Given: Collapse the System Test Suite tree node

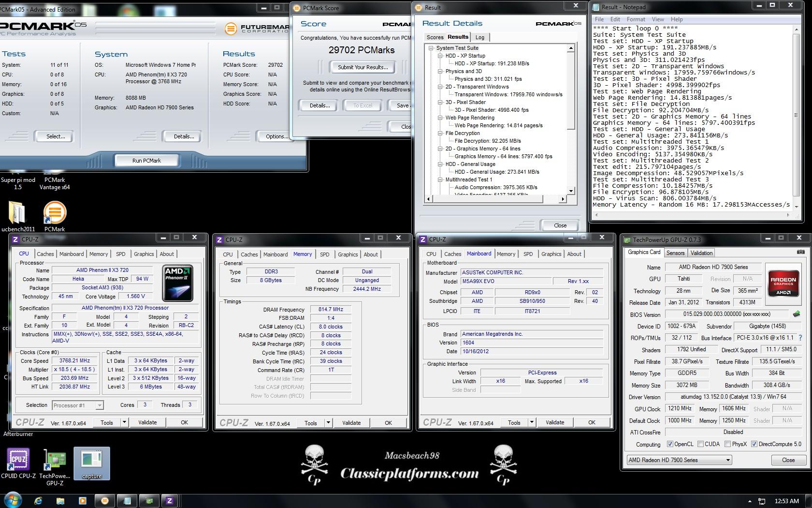Looking at the screenshot, I should click(431, 48).
